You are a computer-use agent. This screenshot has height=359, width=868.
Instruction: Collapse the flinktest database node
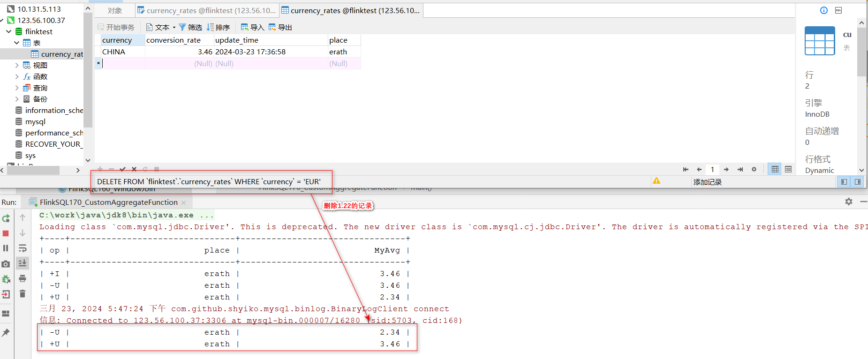coord(9,31)
